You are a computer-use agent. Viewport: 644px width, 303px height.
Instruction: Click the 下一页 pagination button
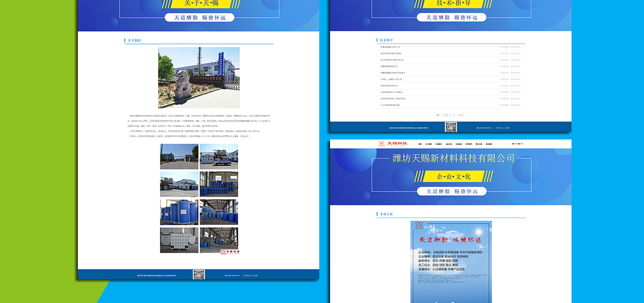[x=460, y=115]
